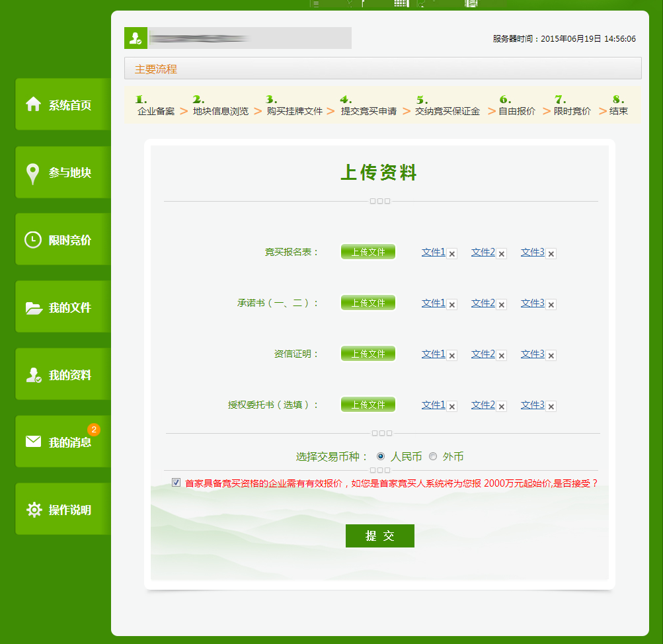Click the home icon beside 系统首页
This screenshot has height=644, width=663.
pos(33,104)
